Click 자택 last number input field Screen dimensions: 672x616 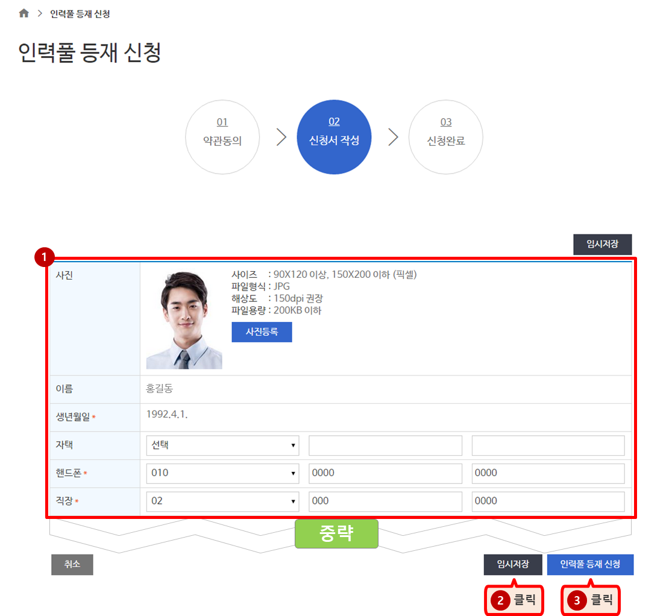pos(548,445)
